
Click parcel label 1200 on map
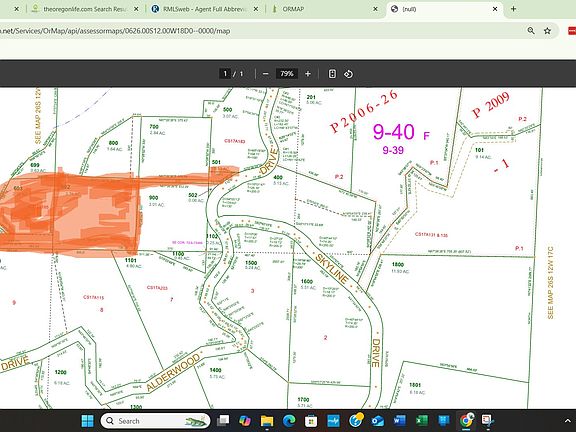[x=61, y=372]
